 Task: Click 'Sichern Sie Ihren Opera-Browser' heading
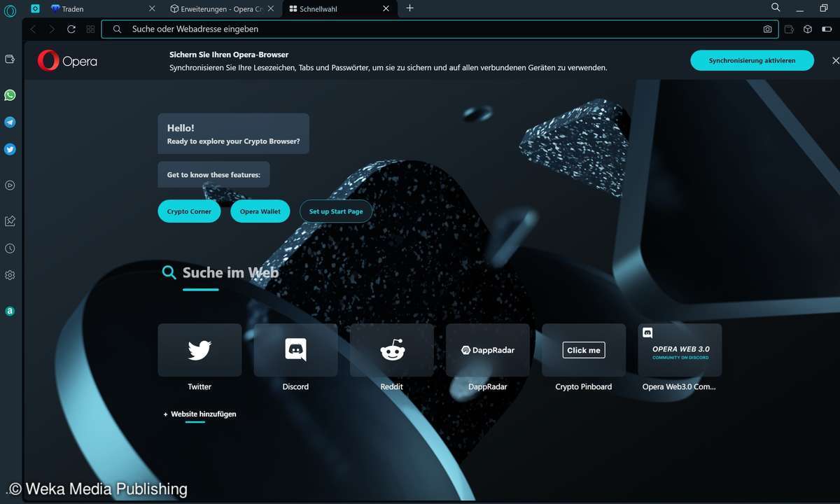tap(229, 55)
